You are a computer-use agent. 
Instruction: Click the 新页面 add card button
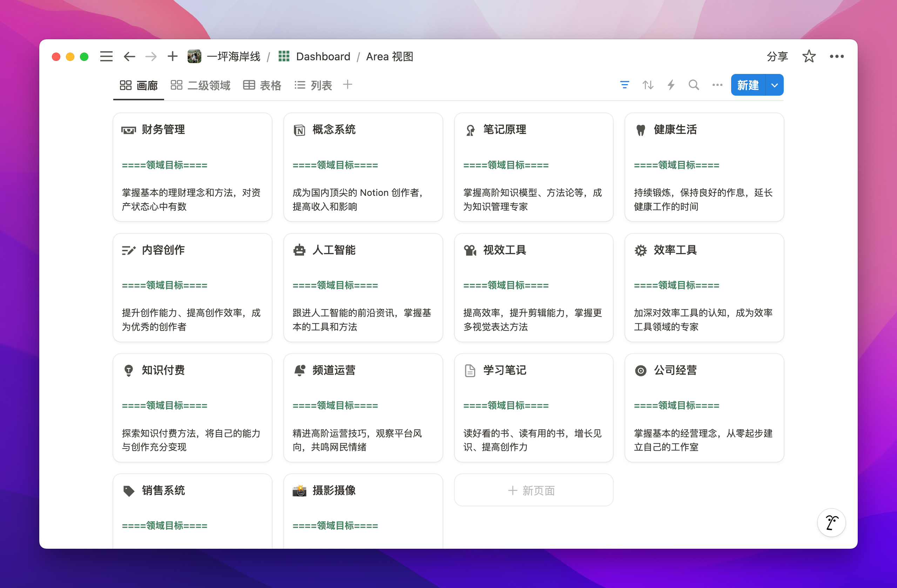pos(534,491)
